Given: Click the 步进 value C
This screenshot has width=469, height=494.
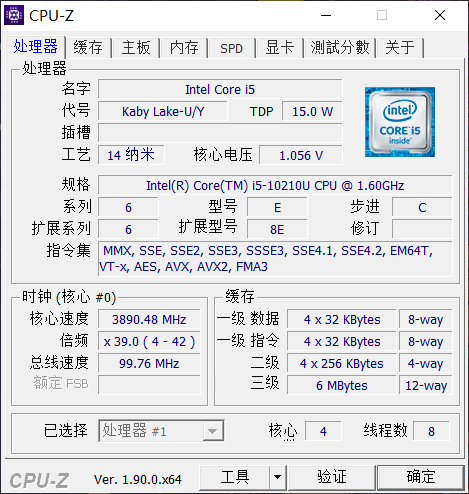Looking at the screenshot, I should point(422,207).
